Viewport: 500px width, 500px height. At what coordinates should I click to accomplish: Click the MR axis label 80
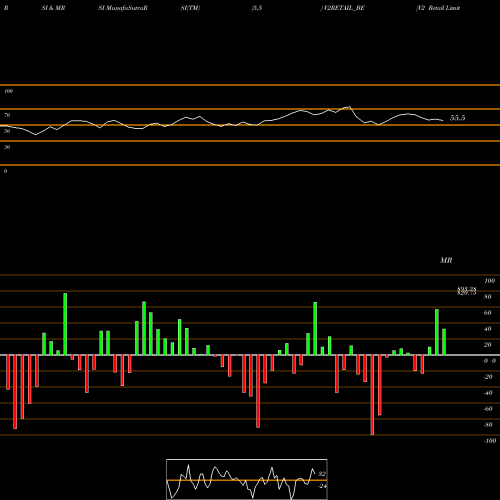(x=488, y=297)
